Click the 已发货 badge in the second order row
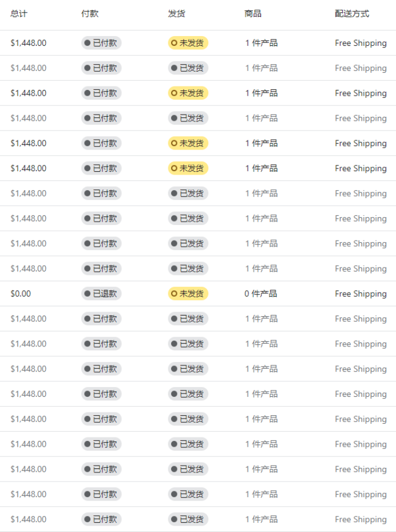The width and height of the screenshot is (396, 532). click(188, 68)
